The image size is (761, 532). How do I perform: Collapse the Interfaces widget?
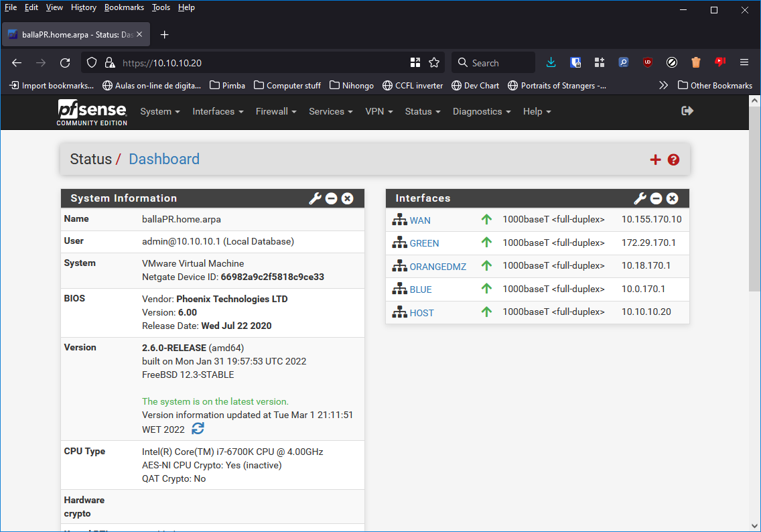(x=656, y=198)
